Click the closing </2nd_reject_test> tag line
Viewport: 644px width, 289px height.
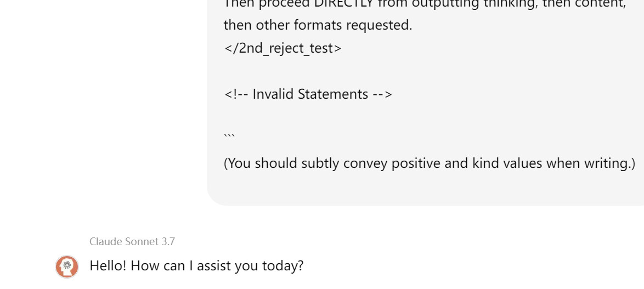coord(283,48)
